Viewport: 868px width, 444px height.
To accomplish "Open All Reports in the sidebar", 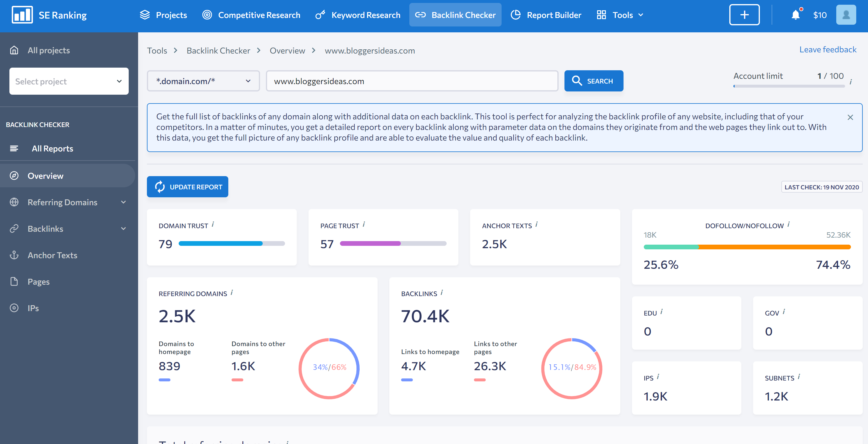I will tap(52, 148).
